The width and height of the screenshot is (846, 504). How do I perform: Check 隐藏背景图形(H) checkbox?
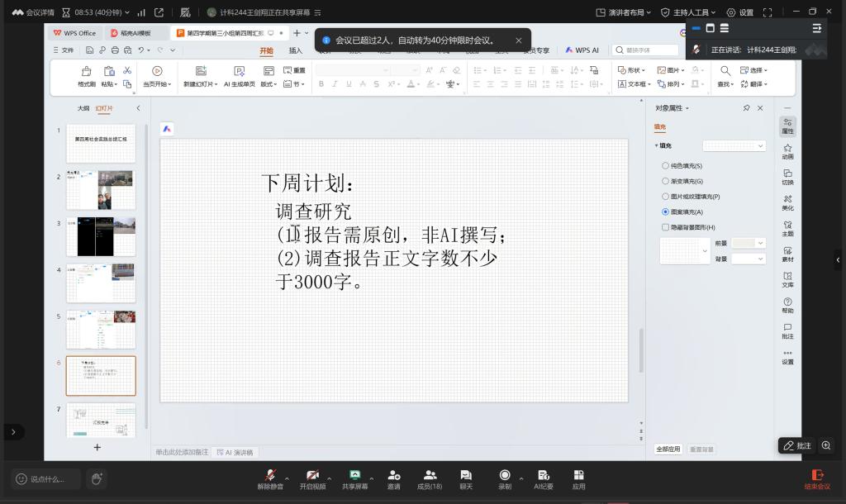coord(666,227)
